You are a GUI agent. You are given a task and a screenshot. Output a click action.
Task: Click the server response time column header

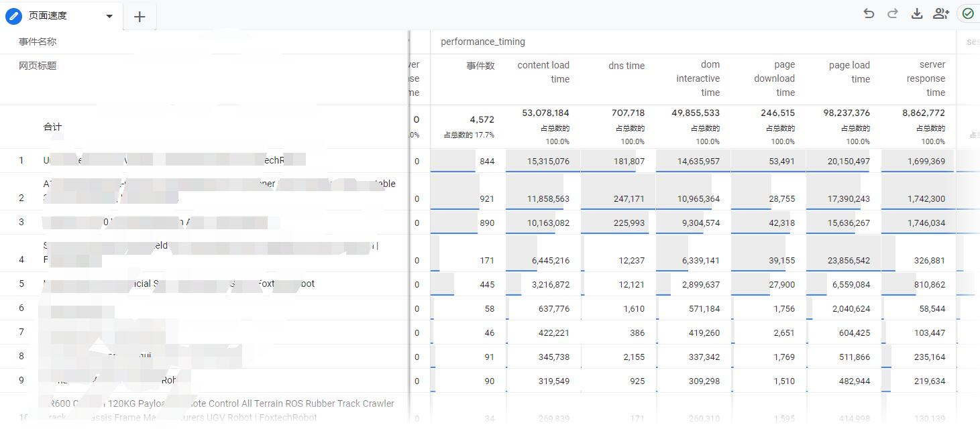coord(926,78)
